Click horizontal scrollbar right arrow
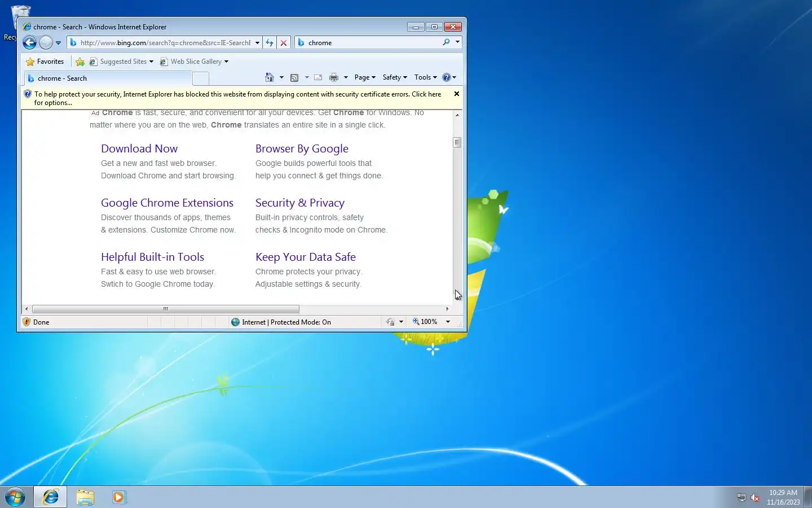Viewport: 812px width, 508px height. click(448, 309)
